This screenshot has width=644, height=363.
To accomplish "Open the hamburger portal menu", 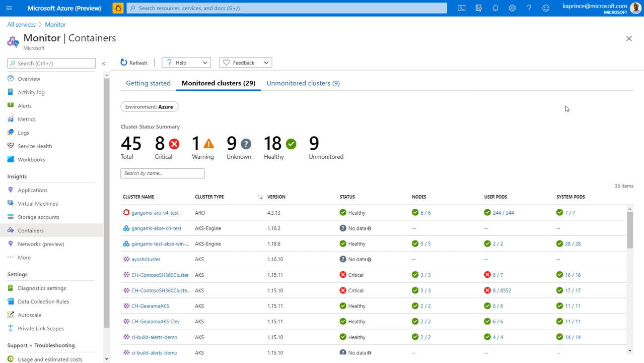I will [x=9, y=8].
